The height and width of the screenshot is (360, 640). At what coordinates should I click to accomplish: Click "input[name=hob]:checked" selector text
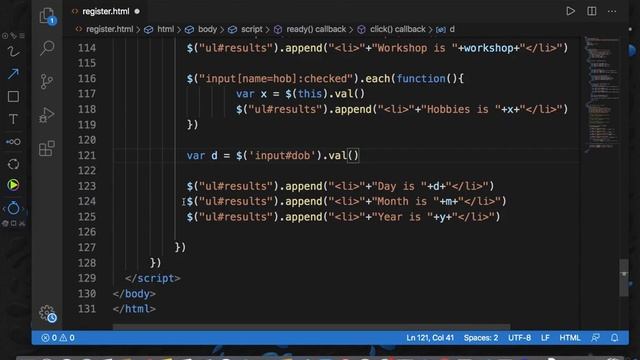pos(276,78)
